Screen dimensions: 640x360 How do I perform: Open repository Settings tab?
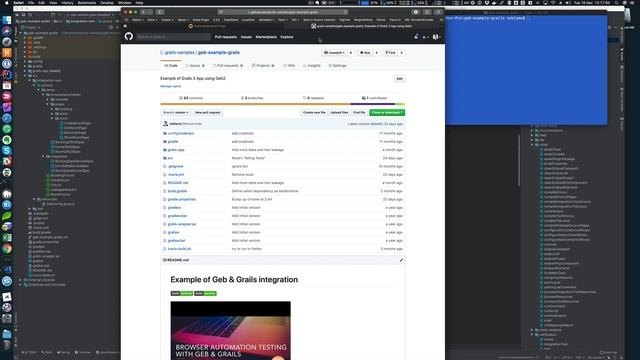coord(338,65)
